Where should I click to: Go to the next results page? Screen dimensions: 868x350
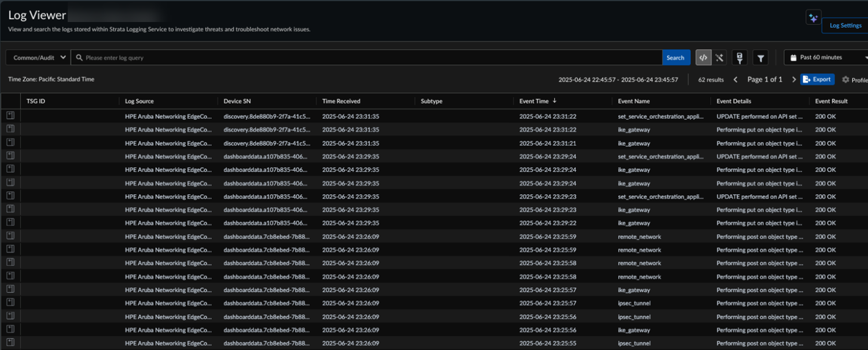[x=793, y=79]
